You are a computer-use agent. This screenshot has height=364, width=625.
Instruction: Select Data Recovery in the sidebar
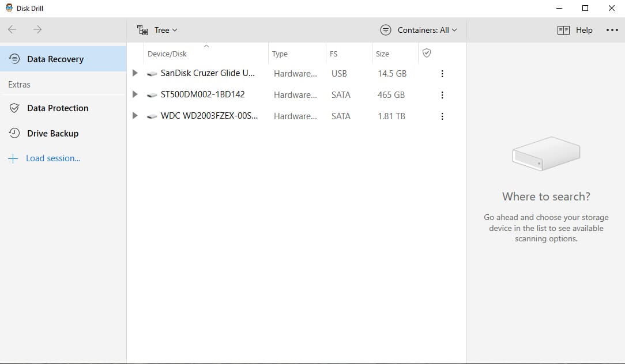click(63, 59)
